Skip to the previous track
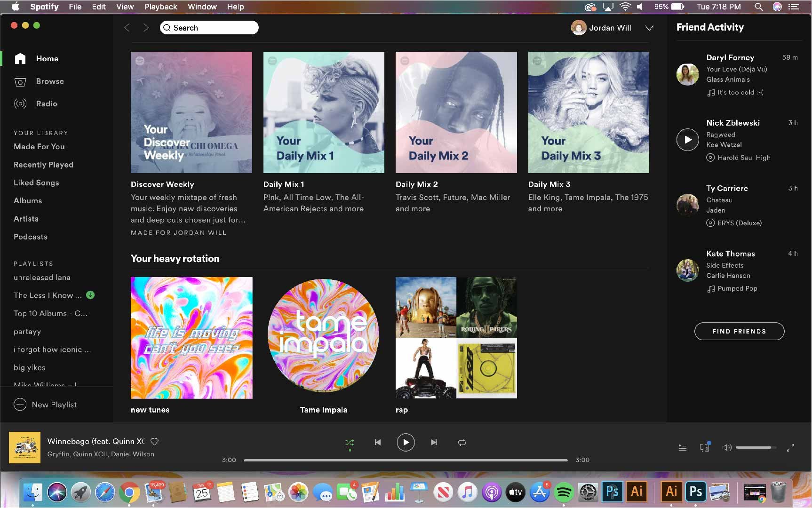Screen dimensions: 812x508 377,443
